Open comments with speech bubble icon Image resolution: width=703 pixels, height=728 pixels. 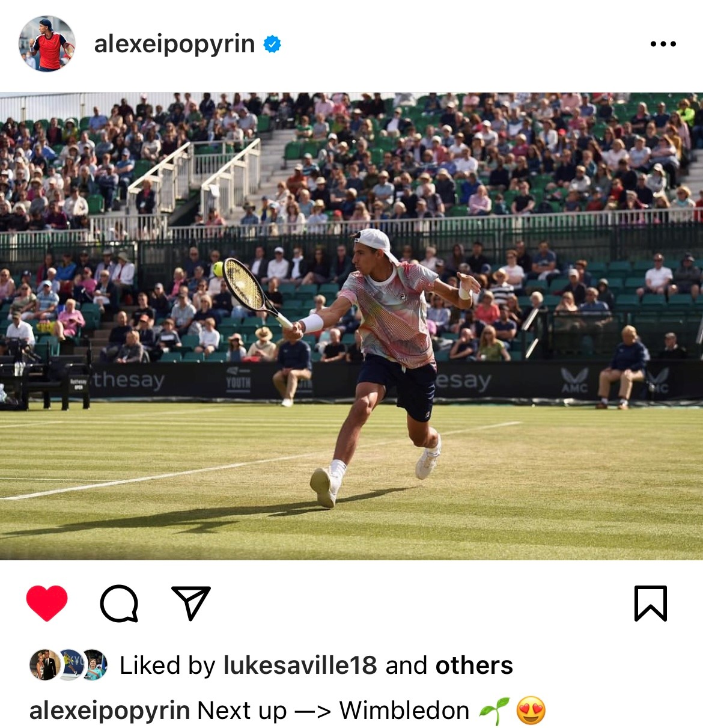pos(119,603)
